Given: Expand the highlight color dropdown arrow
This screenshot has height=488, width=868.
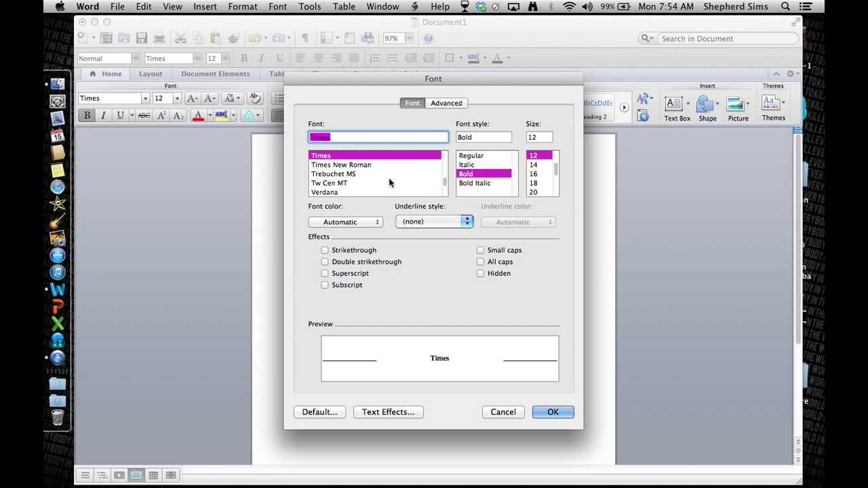Looking at the screenshot, I should (x=233, y=116).
